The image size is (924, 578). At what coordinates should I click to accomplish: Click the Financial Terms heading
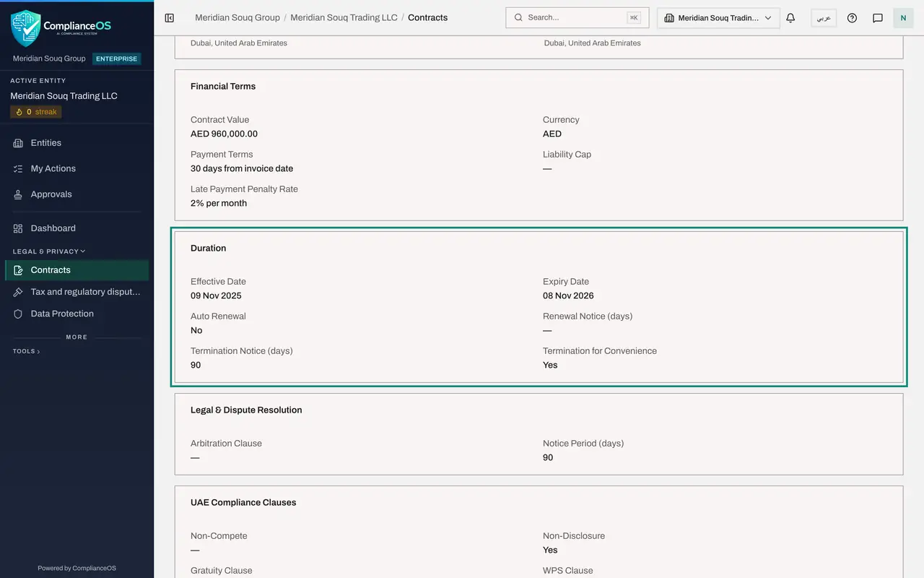(x=223, y=86)
